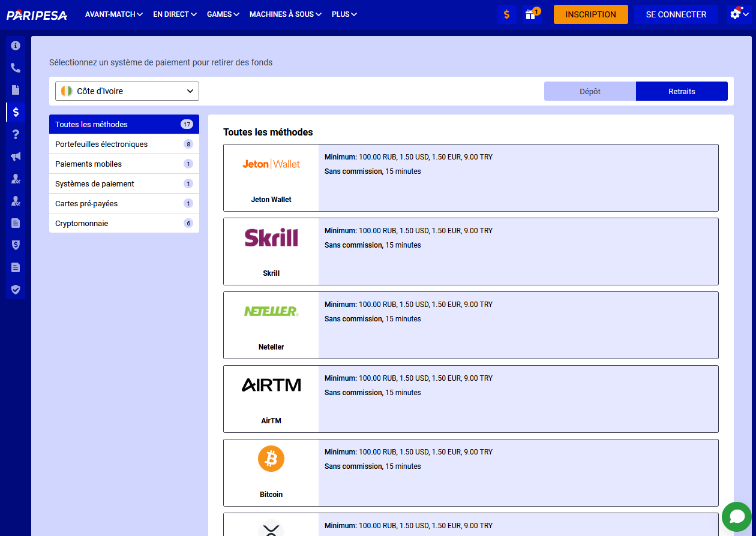The height and width of the screenshot is (536, 756).
Task: Select the Retraits toggle
Action: (682, 91)
